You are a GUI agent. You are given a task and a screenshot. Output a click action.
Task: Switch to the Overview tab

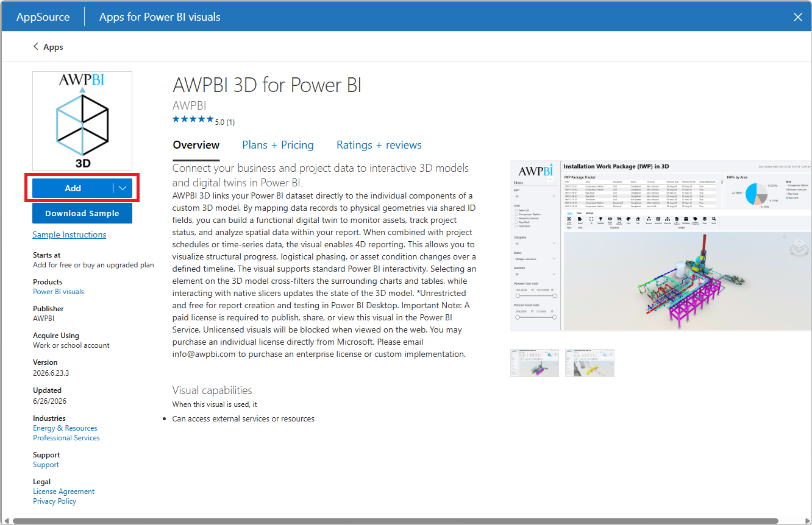click(196, 145)
